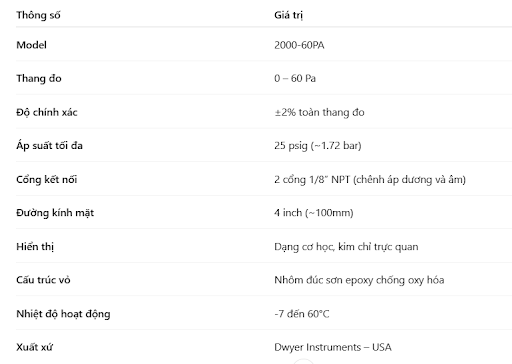The width and height of the screenshot is (512, 364).
Task: Click 'Dwyer Instruments – USA' origin value
Action: [333, 347]
